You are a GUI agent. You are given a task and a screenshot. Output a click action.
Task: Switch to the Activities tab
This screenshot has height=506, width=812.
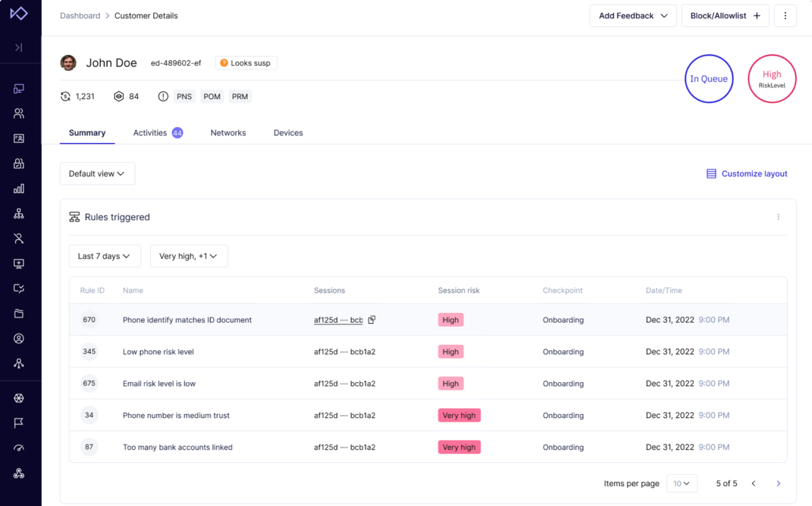[150, 133]
